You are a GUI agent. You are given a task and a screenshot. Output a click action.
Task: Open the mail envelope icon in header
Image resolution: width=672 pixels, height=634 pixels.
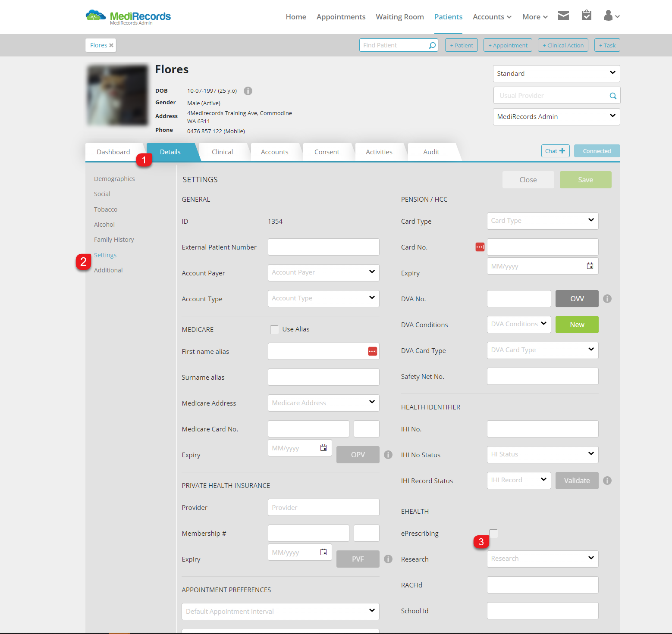[x=563, y=16]
